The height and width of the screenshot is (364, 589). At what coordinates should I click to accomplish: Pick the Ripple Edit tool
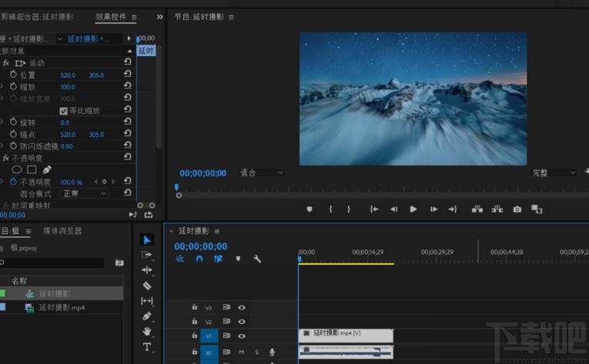click(147, 270)
